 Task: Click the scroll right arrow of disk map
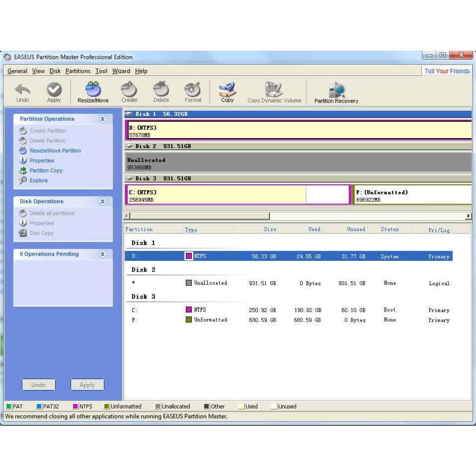coord(468,216)
